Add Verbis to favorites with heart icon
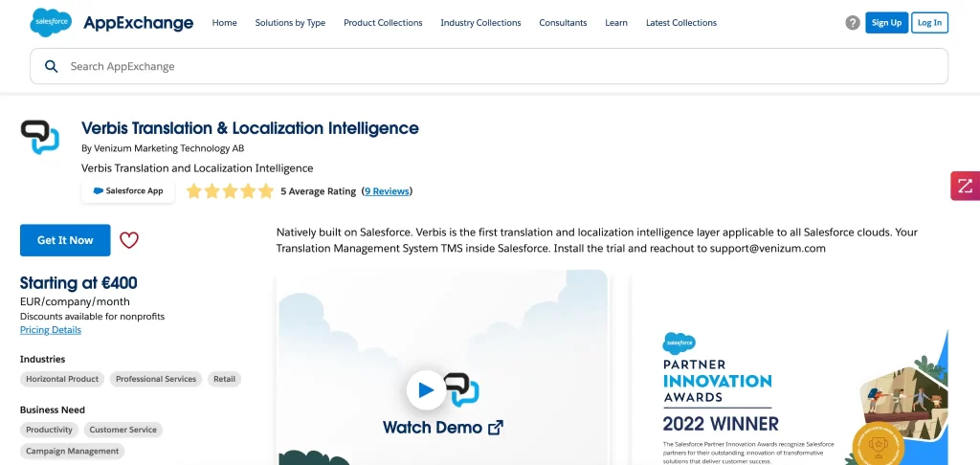 [129, 240]
